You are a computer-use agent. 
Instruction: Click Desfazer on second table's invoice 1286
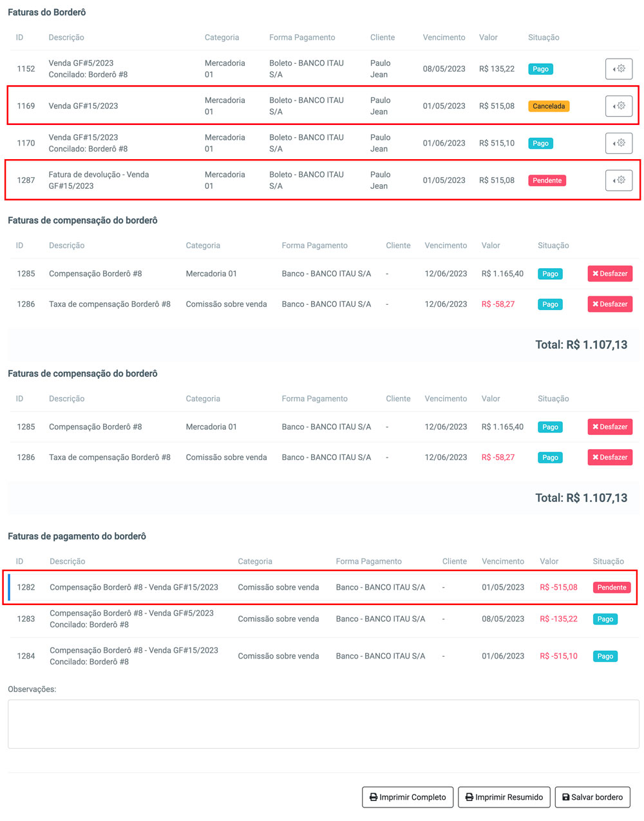coord(610,458)
